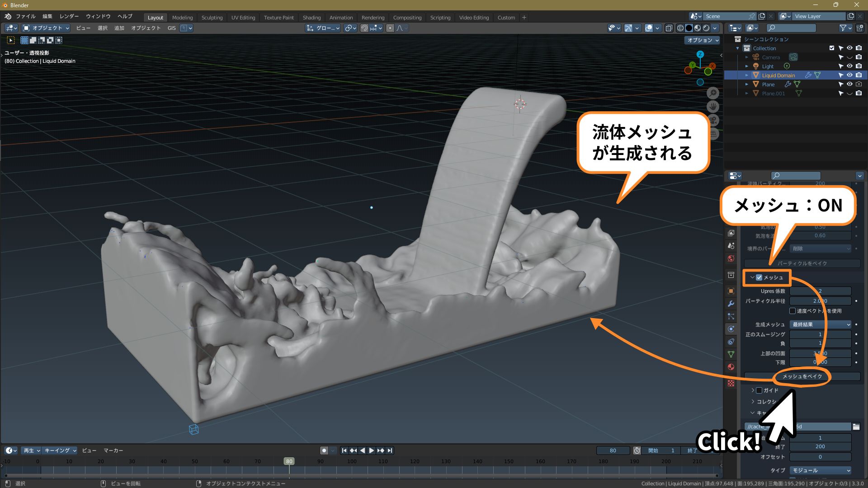Viewport: 868px width, 488px height.
Task: Jump to the timeline end frame
Action: pyautogui.click(x=390, y=450)
